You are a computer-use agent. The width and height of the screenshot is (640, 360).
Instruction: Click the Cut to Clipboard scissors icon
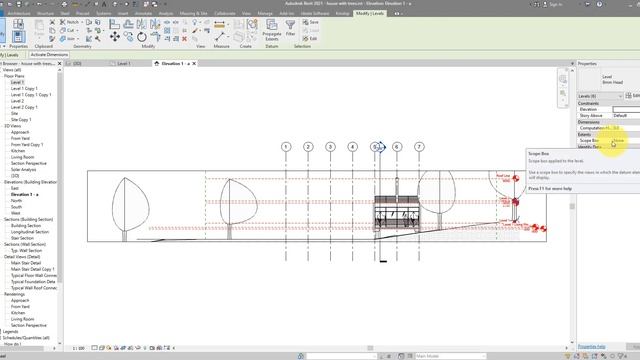[x=52, y=22]
